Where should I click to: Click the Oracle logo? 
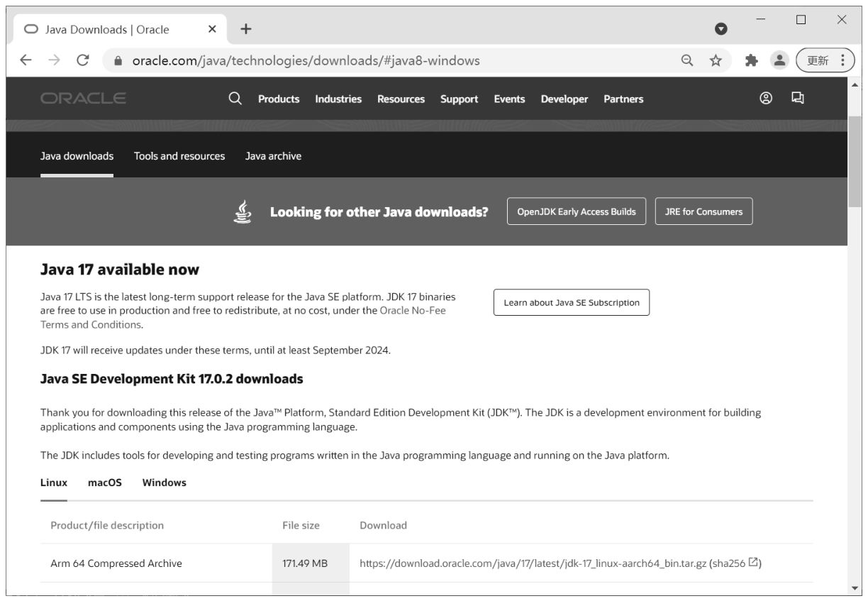point(84,99)
